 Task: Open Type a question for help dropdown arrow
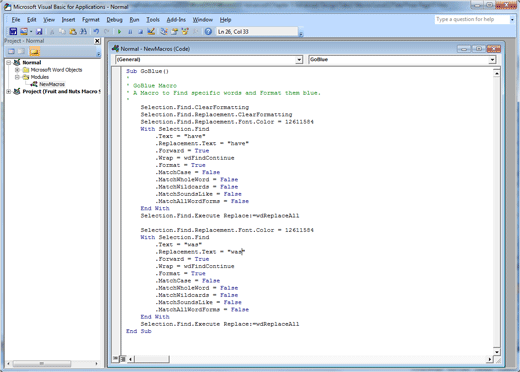coord(512,20)
